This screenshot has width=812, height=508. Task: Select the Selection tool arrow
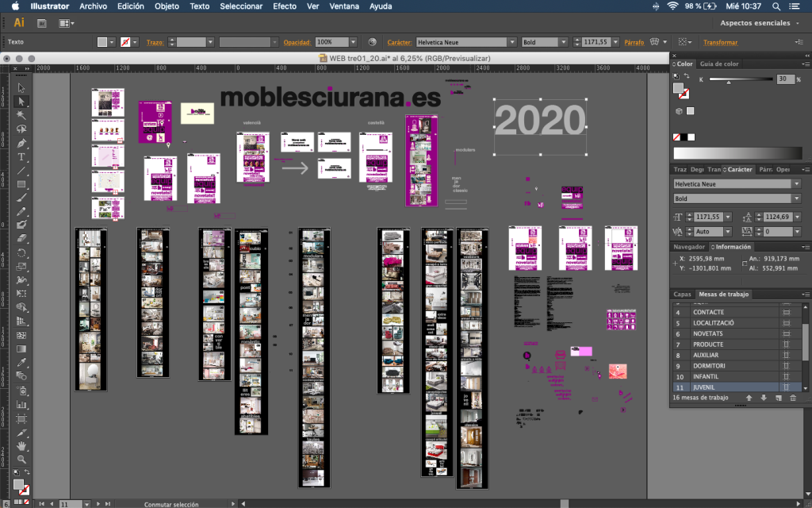21,87
